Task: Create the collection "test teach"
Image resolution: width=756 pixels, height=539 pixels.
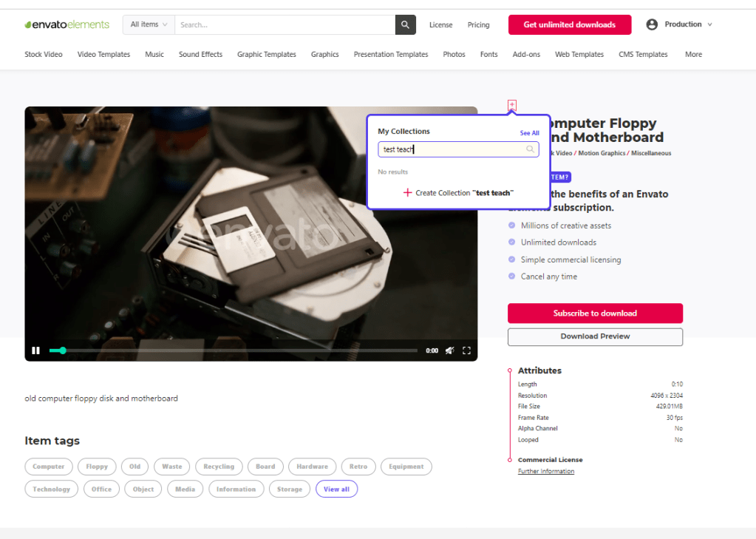Action: tap(458, 192)
